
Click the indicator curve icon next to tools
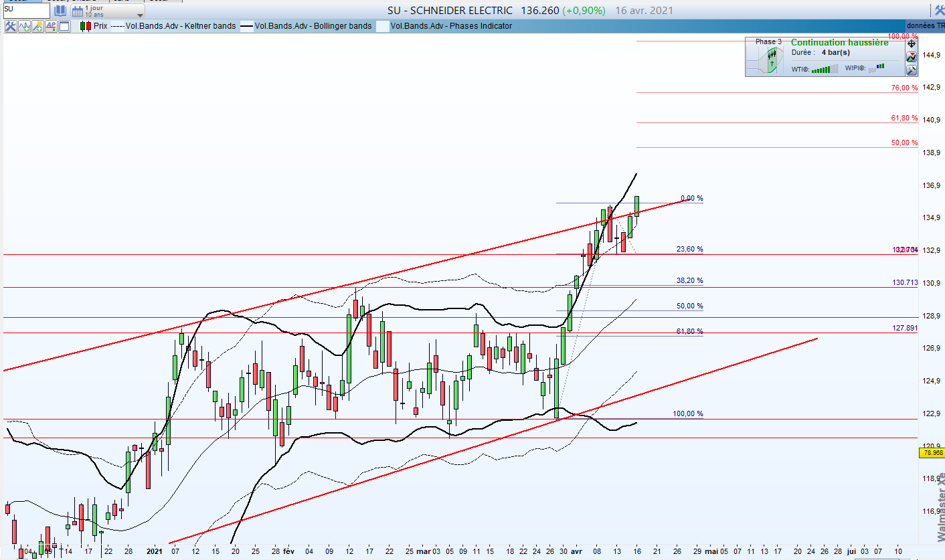pyautogui.click(x=25, y=26)
